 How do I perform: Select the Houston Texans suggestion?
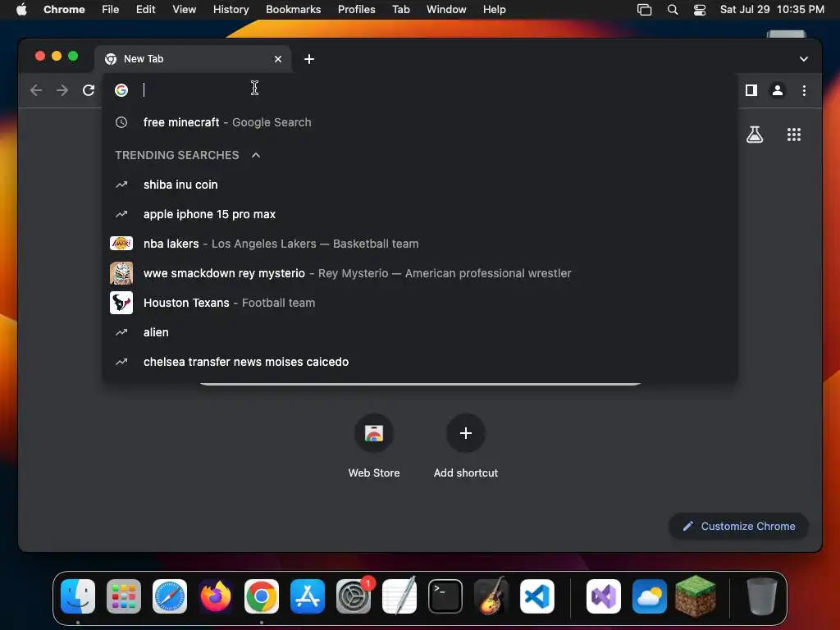[420, 303]
